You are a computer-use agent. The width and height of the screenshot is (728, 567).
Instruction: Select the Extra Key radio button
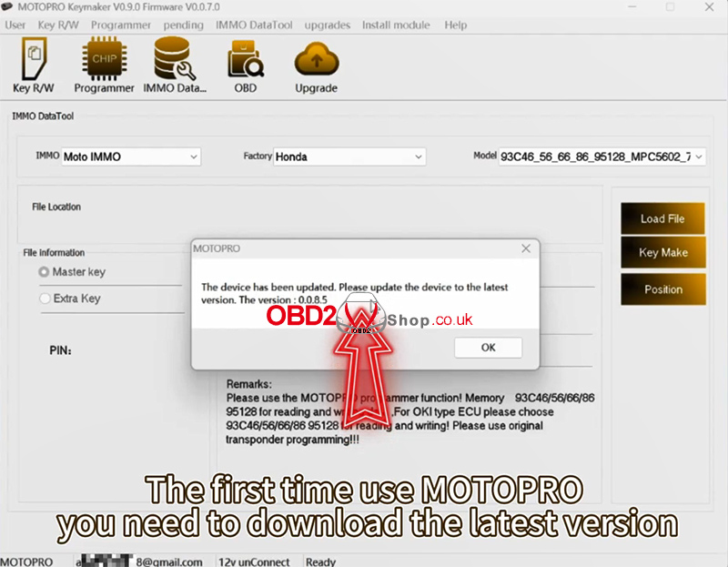coord(45,299)
